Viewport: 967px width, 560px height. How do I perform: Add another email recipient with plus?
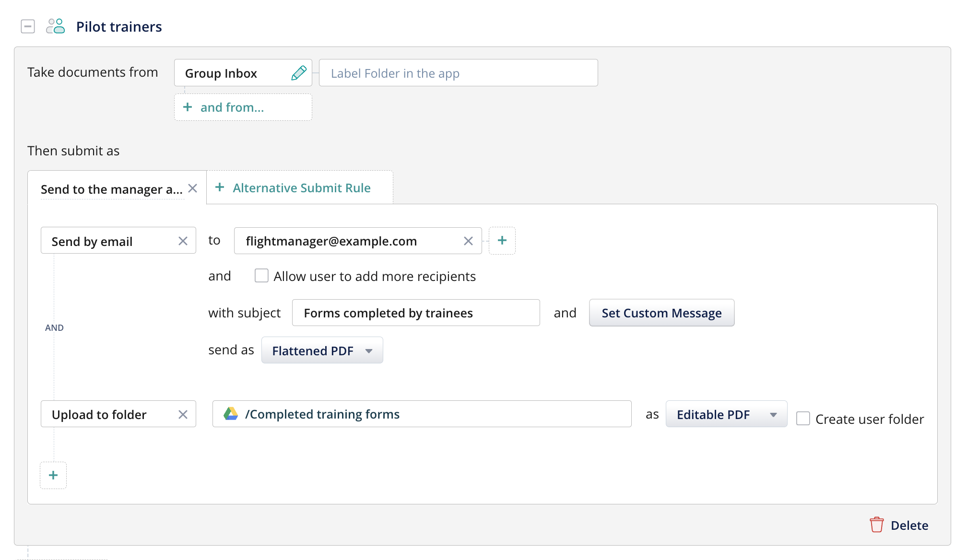coord(502,241)
